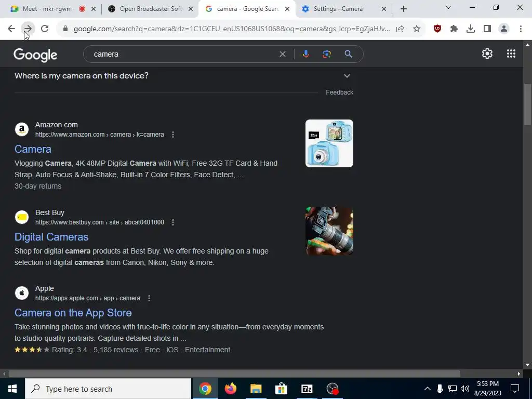
Task: Click the vertical scrollbar thumb
Action: tap(527, 104)
